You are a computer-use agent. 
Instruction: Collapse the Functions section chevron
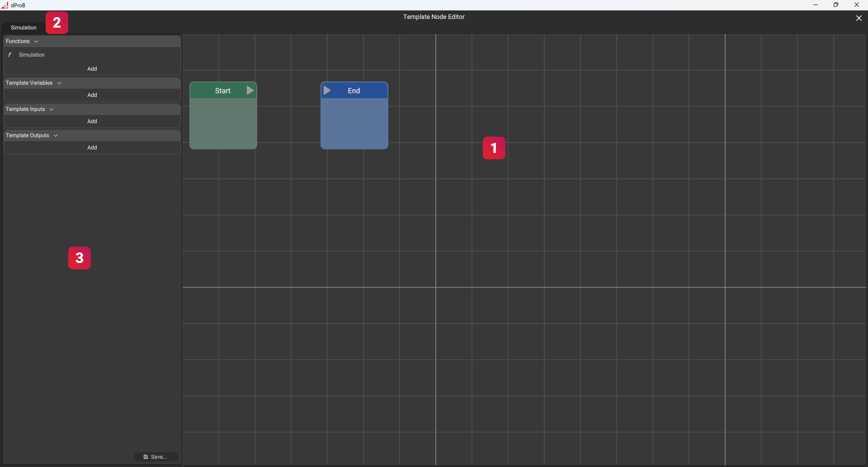(36, 42)
